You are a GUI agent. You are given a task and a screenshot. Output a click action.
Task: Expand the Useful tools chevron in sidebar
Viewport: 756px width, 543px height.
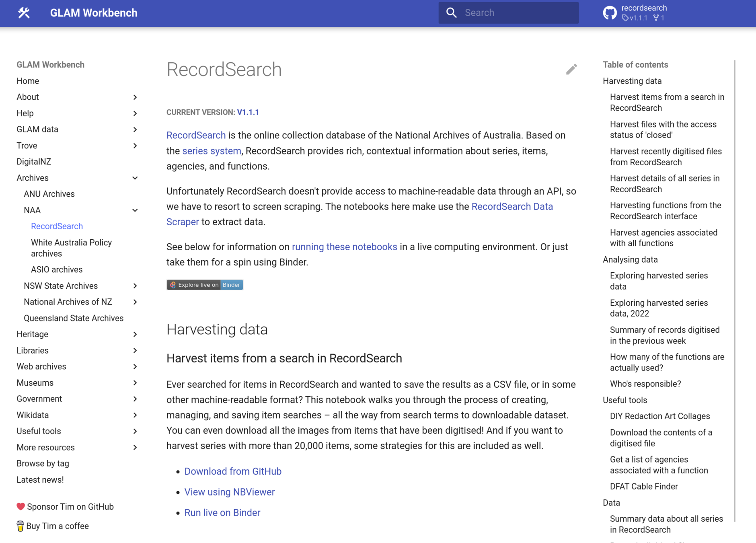tap(135, 431)
